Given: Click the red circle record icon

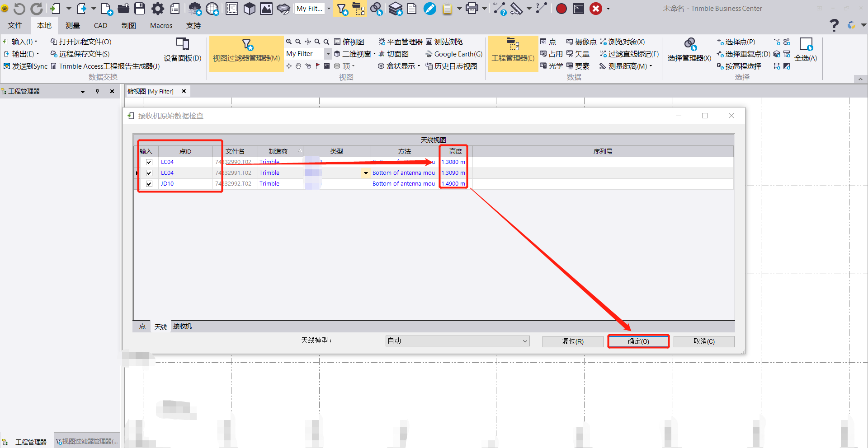Looking at the screenshot, I should [x=561, y=8].
